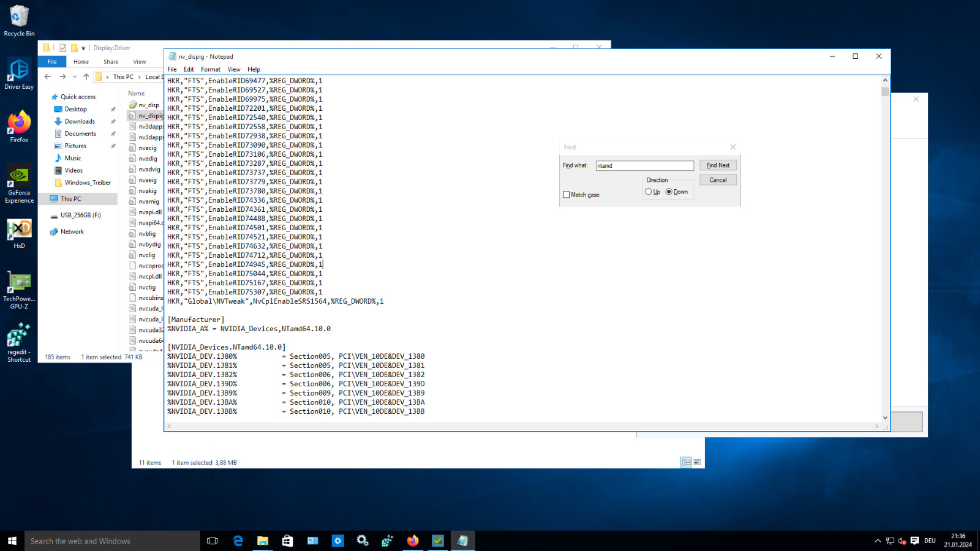Screen dimensions: 980x551
Task: Open Explorer View ribbon tab
Action: coord(140,62)
